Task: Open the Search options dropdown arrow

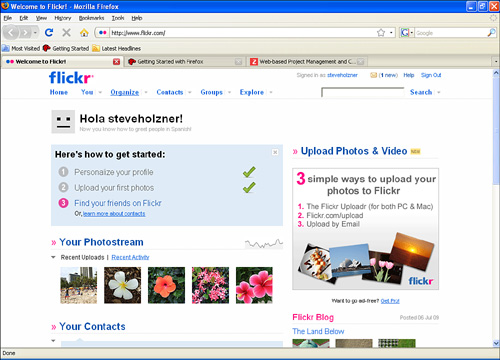Action: 439,92
